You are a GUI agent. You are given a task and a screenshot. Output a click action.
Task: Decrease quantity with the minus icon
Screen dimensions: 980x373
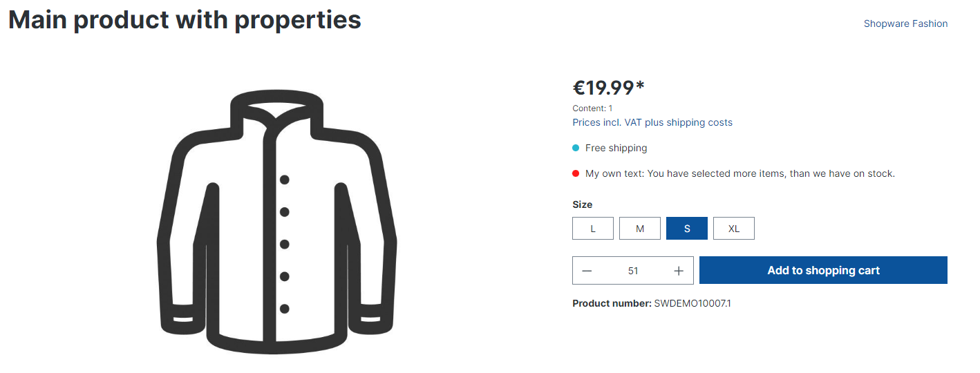point(587,271)
